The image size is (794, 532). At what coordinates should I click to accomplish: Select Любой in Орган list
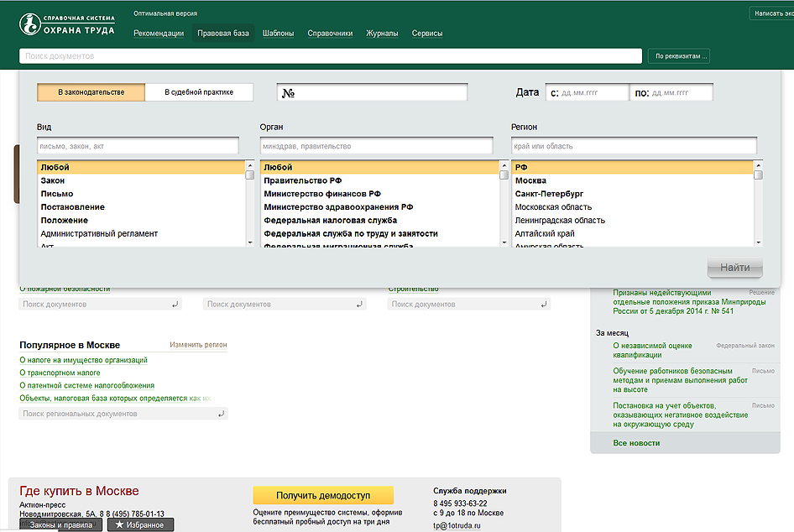click(x=379, y=167)
